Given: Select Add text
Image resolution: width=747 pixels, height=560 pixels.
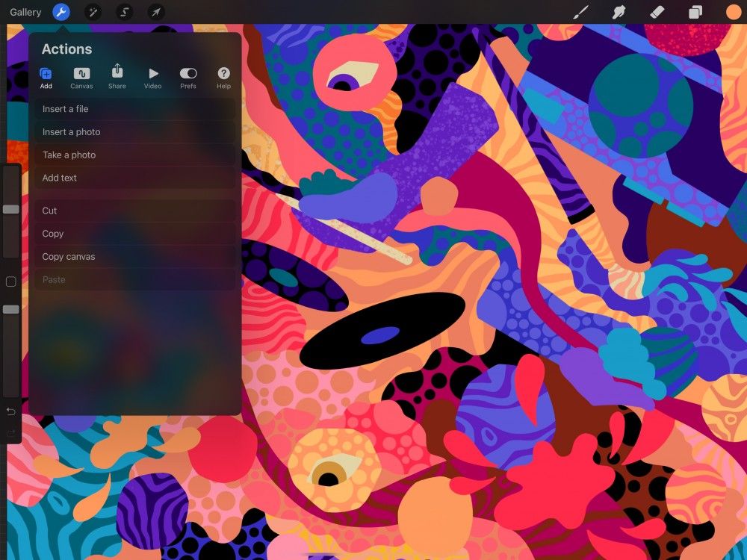Looking at the screenshot, I should point(134,178).
